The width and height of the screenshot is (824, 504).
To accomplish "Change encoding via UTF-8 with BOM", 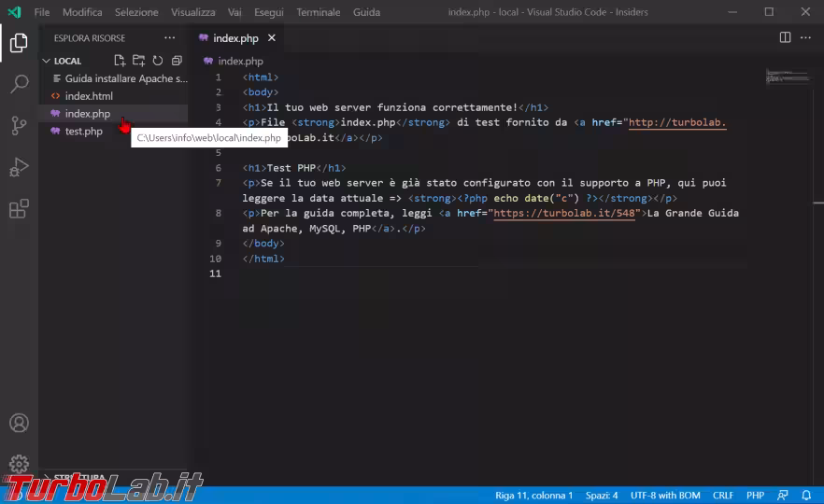I will point(665,495).
